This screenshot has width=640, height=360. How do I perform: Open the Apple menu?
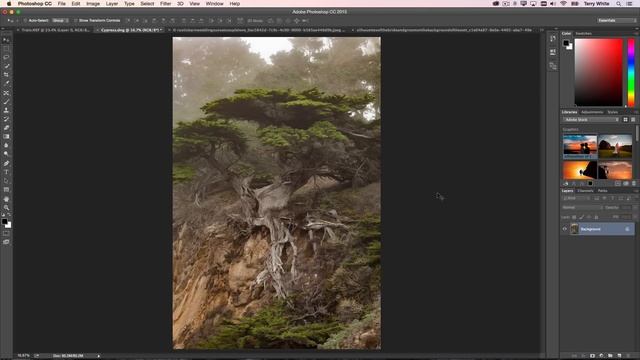[x=9, y=4]
